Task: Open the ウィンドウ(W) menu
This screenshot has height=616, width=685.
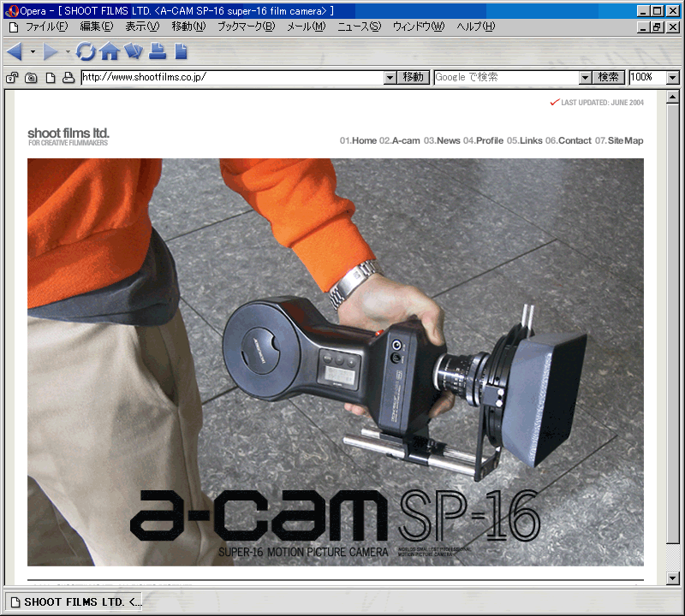Action: click(419, 27)
